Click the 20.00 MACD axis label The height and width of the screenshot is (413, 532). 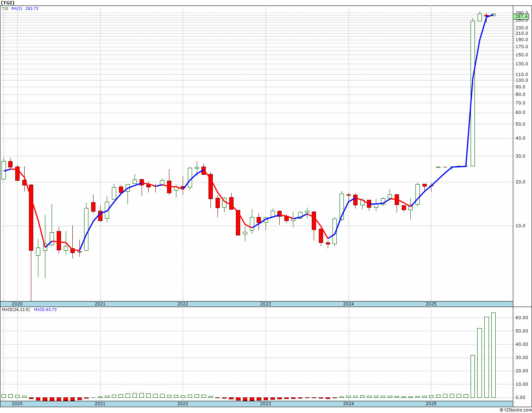[x=522, y=371]
